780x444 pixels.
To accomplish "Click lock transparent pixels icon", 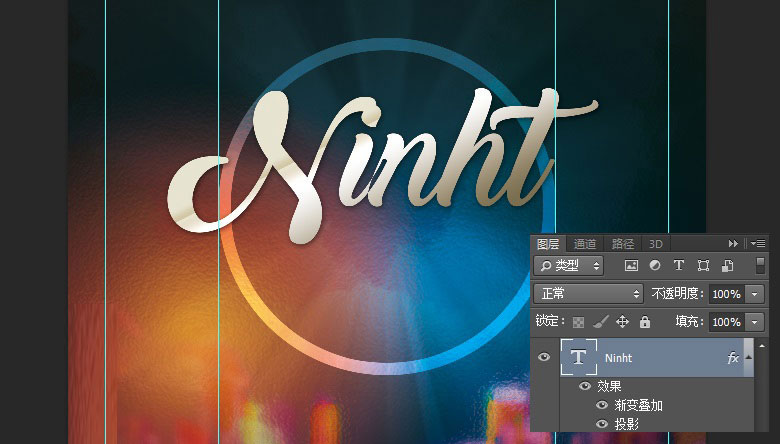I will 578,322.
